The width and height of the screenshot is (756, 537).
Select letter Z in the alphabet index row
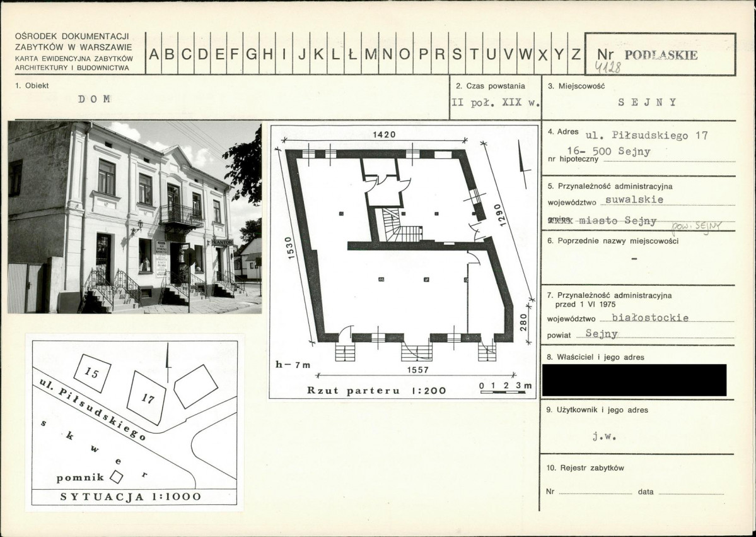[x=575, y=54]
